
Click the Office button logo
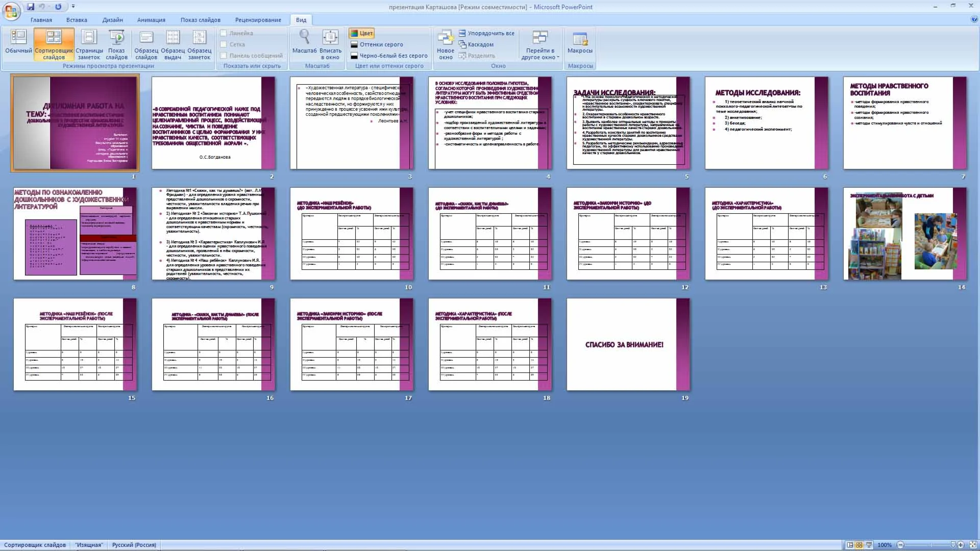click(11, 11)
